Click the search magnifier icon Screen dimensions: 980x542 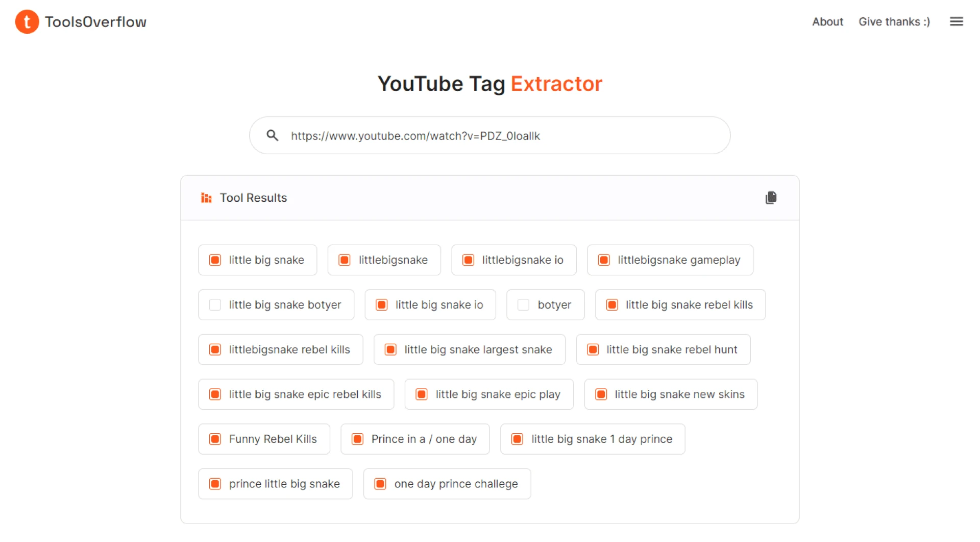(273, 135)
